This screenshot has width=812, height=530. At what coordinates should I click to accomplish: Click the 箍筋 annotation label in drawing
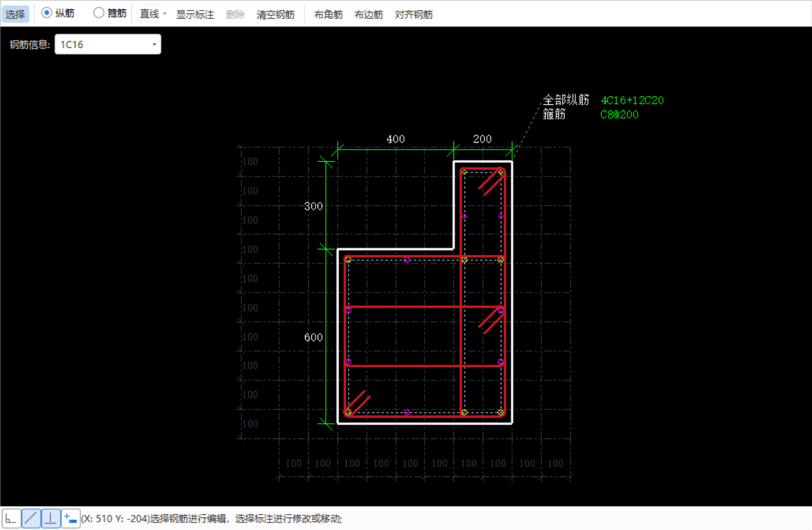pos(554,114)
